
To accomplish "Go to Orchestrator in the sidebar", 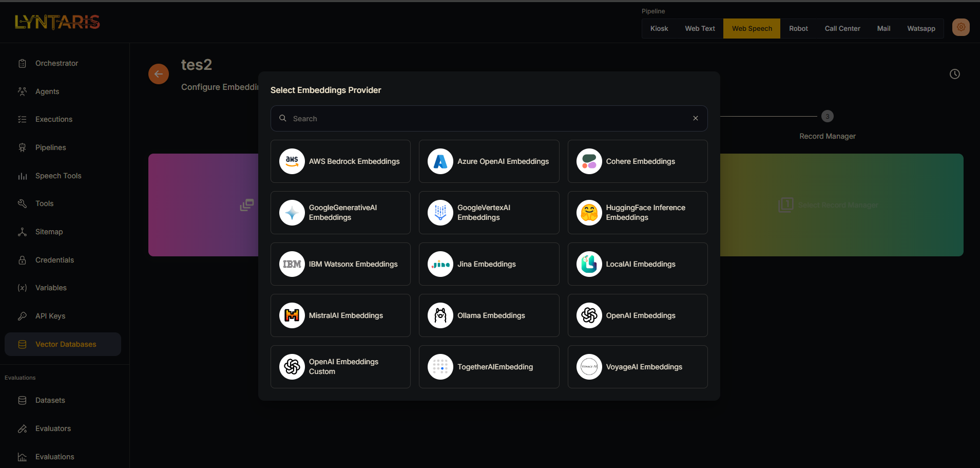I will [56, 63].
